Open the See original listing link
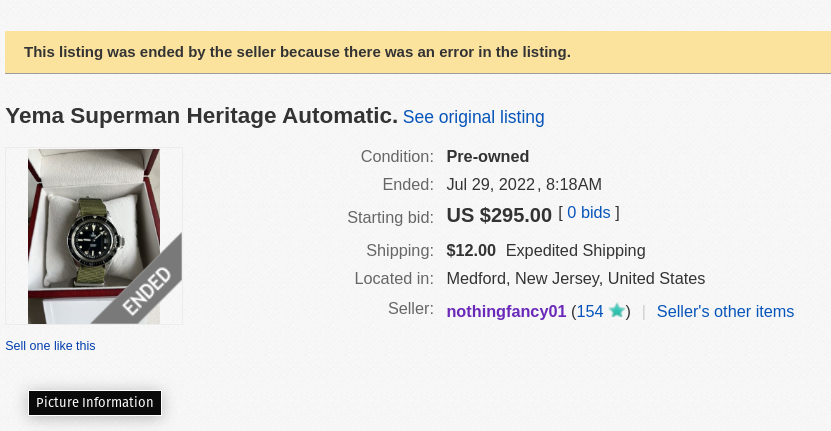 (x=473, y=117)
